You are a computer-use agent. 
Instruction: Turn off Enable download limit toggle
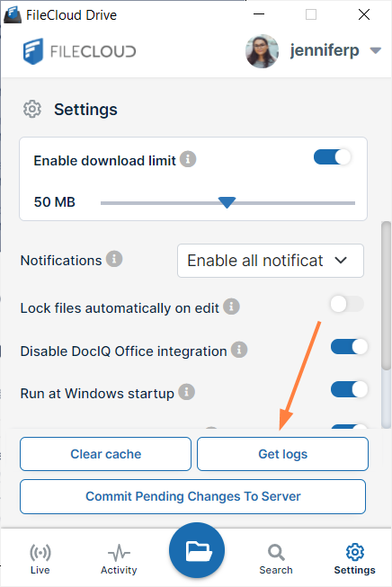point(333,157)
